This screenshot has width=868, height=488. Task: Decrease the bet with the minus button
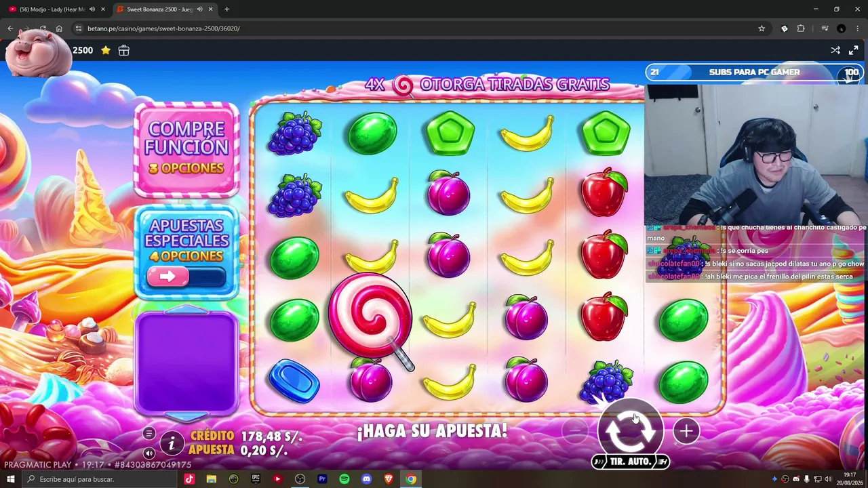(574, 430)
